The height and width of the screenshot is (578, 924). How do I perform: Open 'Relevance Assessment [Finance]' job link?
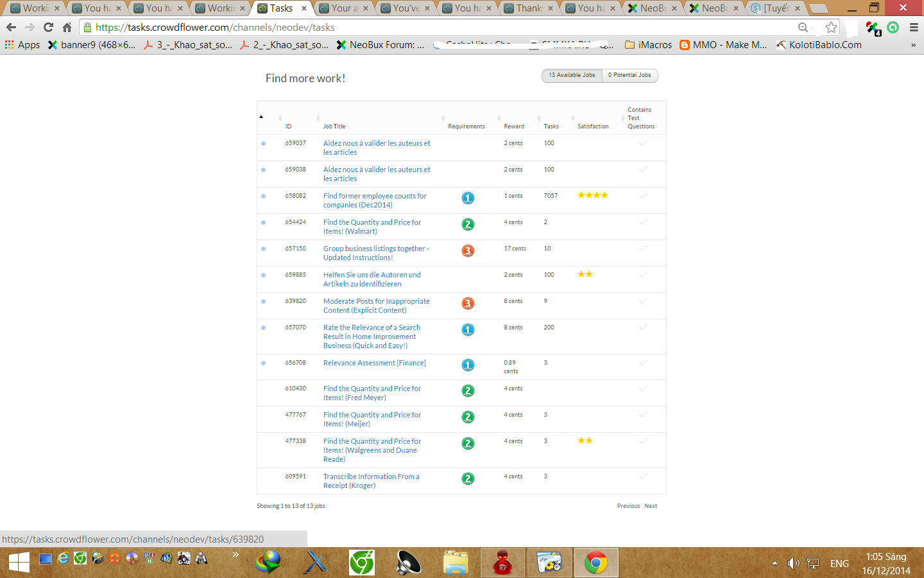375,363
